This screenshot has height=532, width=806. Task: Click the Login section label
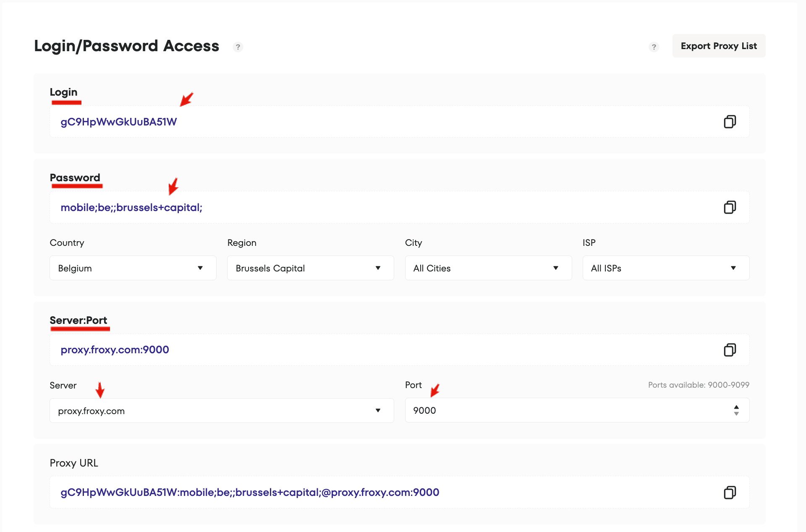[x=63, y=92]
